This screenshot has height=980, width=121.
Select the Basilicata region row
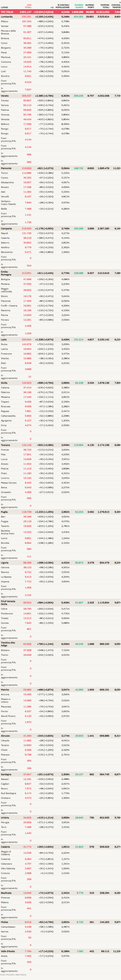[60, 893]
